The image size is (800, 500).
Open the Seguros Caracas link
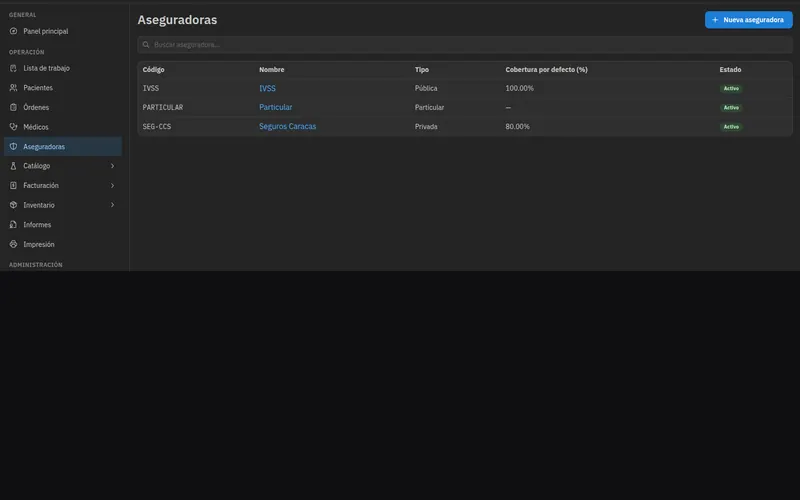pos(287,127)
